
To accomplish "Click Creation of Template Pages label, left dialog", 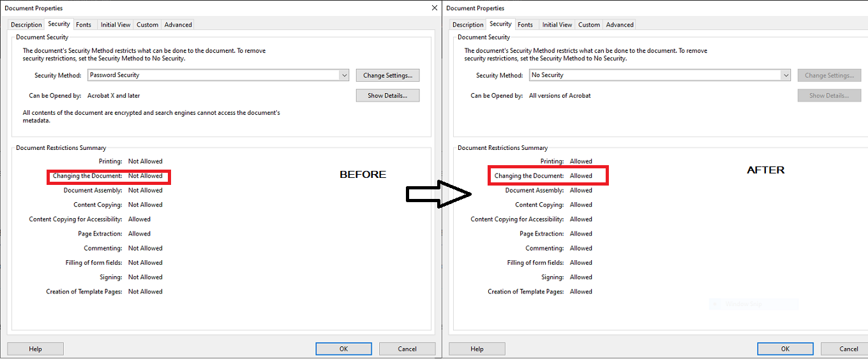I will 84,292.
